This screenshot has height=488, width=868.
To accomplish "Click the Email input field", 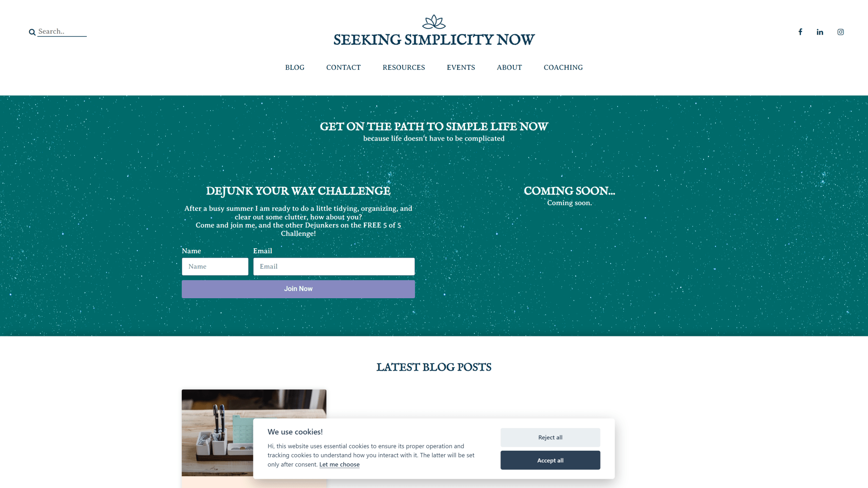I will 334,266.
